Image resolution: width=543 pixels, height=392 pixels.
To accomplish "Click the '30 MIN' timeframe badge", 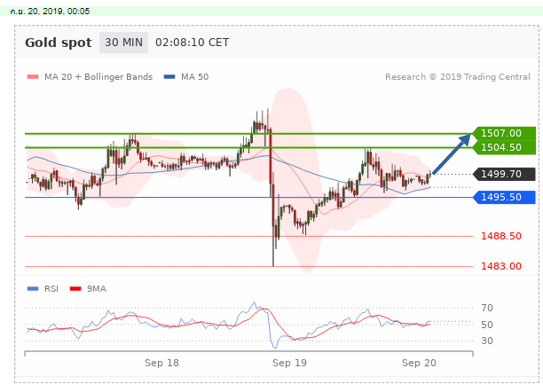I will point(123,43).
